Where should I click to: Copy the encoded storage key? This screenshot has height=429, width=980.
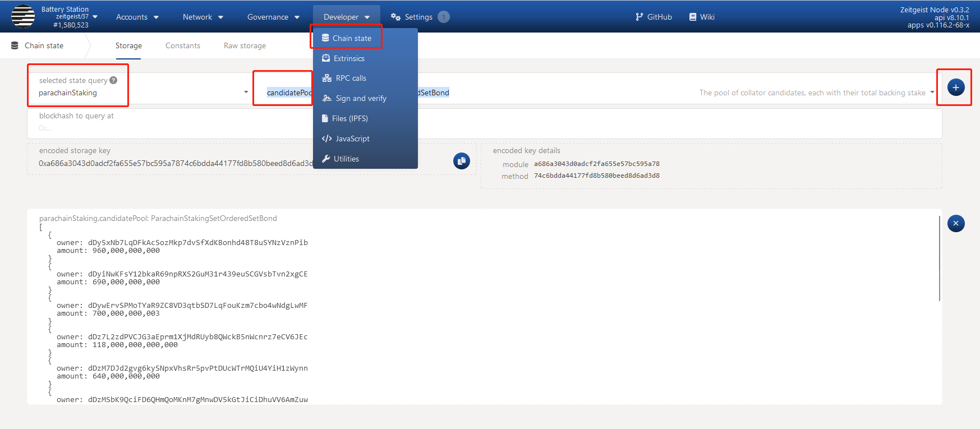(x=461, y=162)
